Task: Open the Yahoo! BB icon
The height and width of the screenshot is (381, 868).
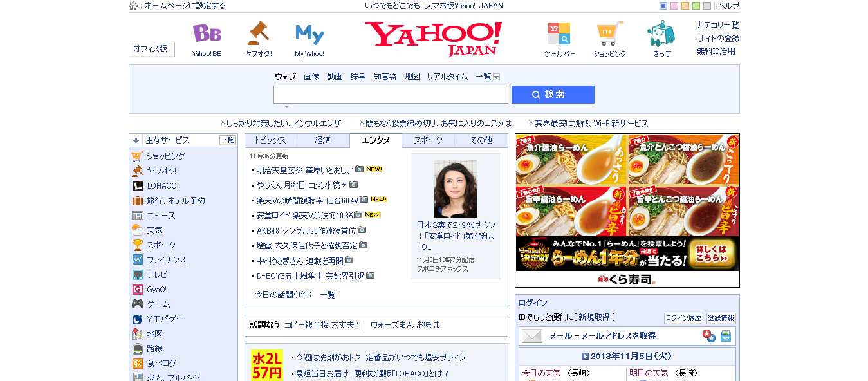Action: pos(207,33)
